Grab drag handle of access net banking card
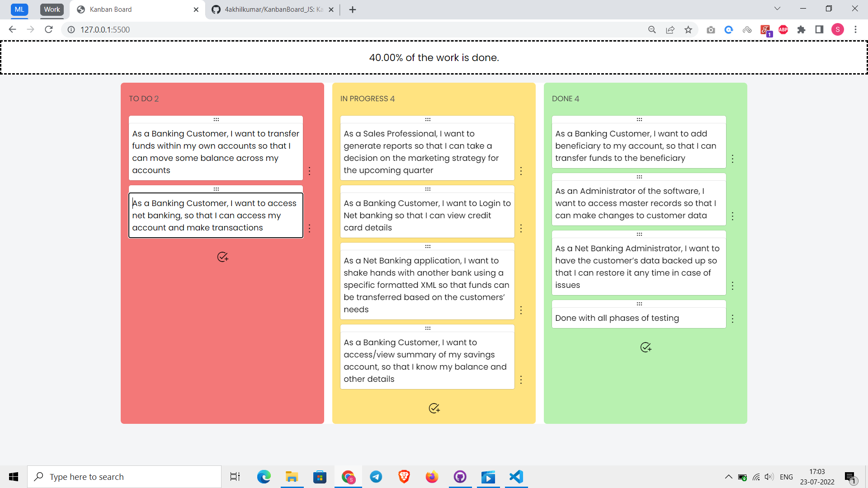The height and width of the screenshot is (488, 868). pyautogui.click(x=216, y=189)
